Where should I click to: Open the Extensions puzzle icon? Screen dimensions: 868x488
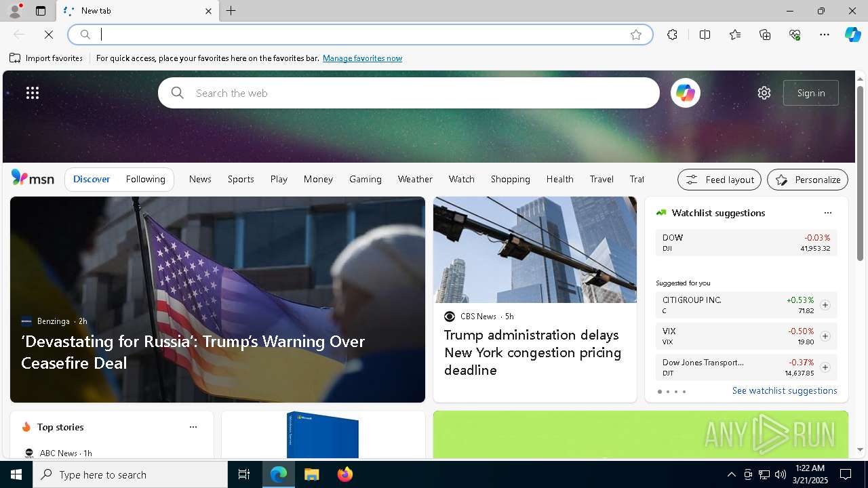click(x=672, y=35)
